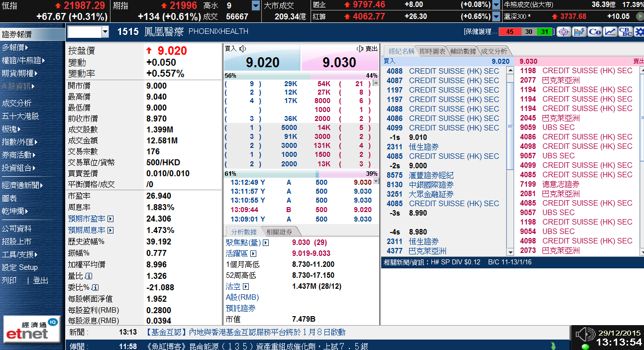Expand the 指數/外匯 sidebar menu
This screenshot has width=644, height=350.
pos(19,142)
